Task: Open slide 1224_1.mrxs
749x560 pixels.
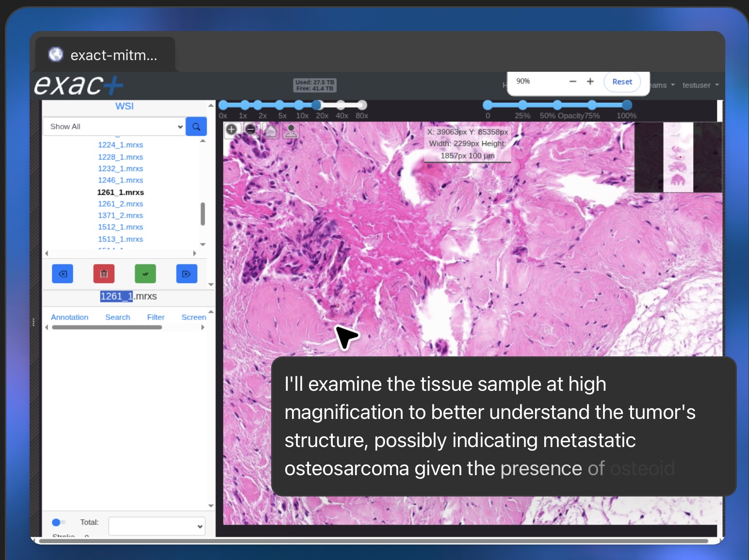Action: pos(121,145)
